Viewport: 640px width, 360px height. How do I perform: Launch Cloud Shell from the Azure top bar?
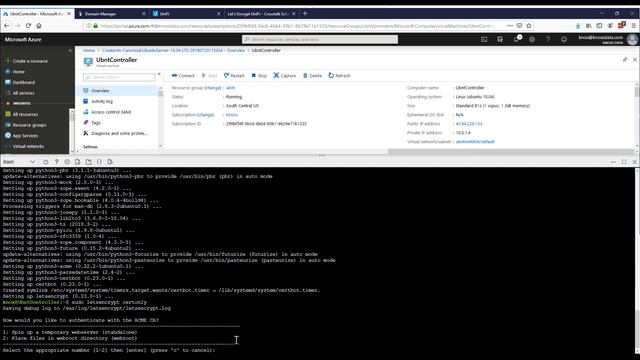(x=484, y=39)
